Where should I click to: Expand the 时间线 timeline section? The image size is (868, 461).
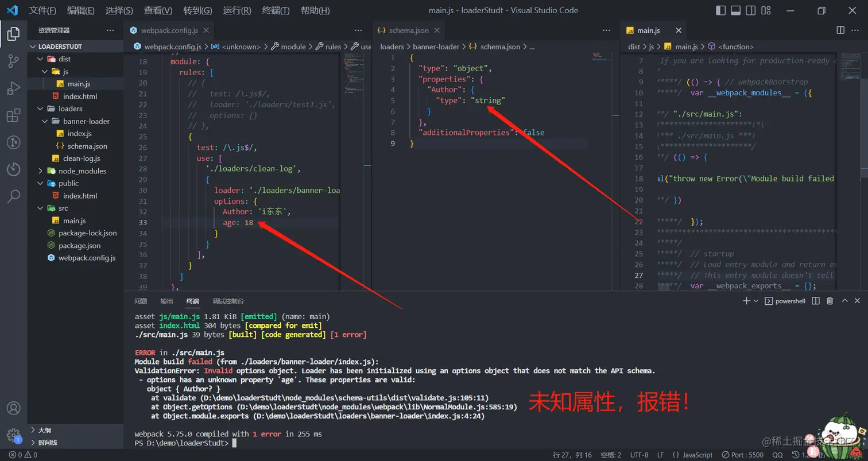pyautogui.click(x=75, y=443)
